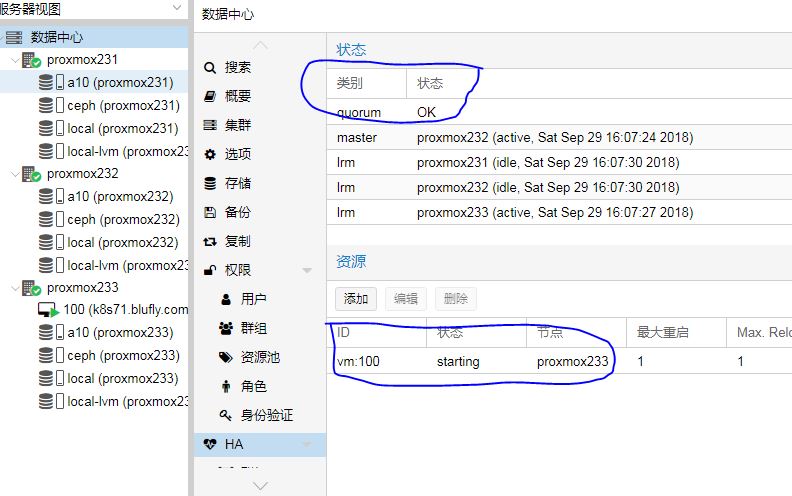This screenshot has width=792, height=496.
Task: Click the running VM 100 monitor icon
Action: click(x=48, y=310)
